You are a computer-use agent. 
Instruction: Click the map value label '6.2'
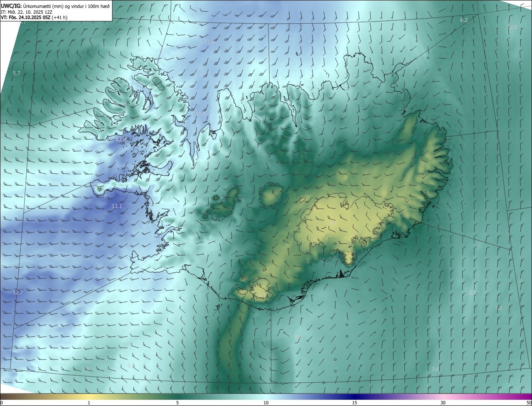click(x=464, y=20)
